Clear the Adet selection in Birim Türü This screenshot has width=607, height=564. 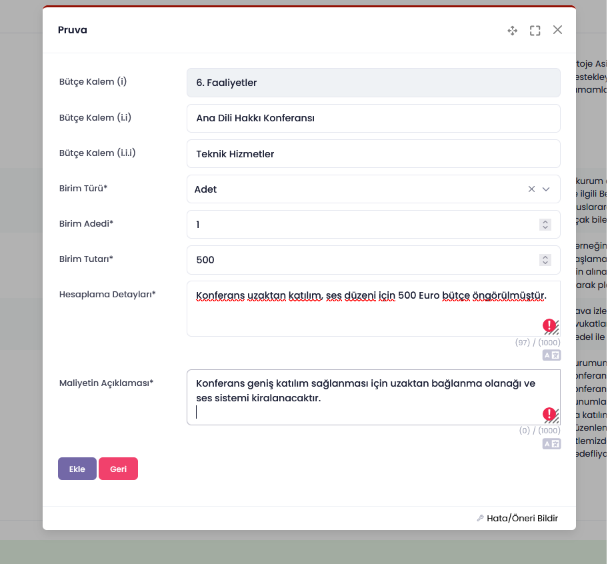click(x=531, y=189)
